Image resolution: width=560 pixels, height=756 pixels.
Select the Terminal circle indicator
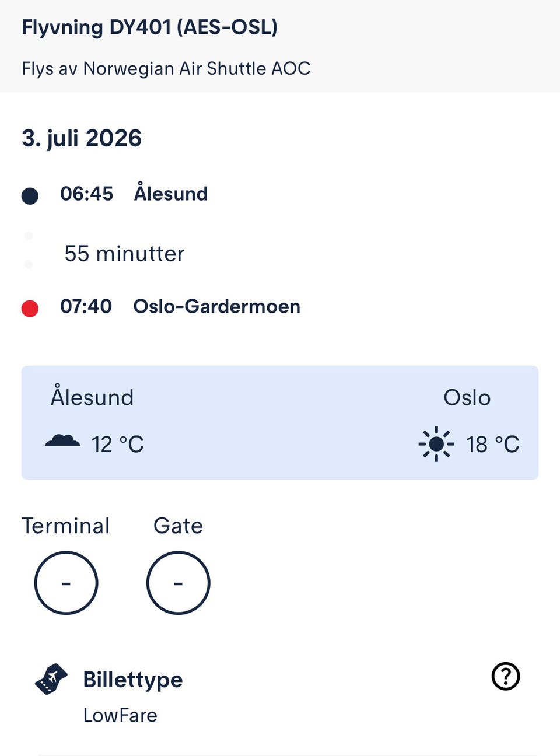click(66, 583)
